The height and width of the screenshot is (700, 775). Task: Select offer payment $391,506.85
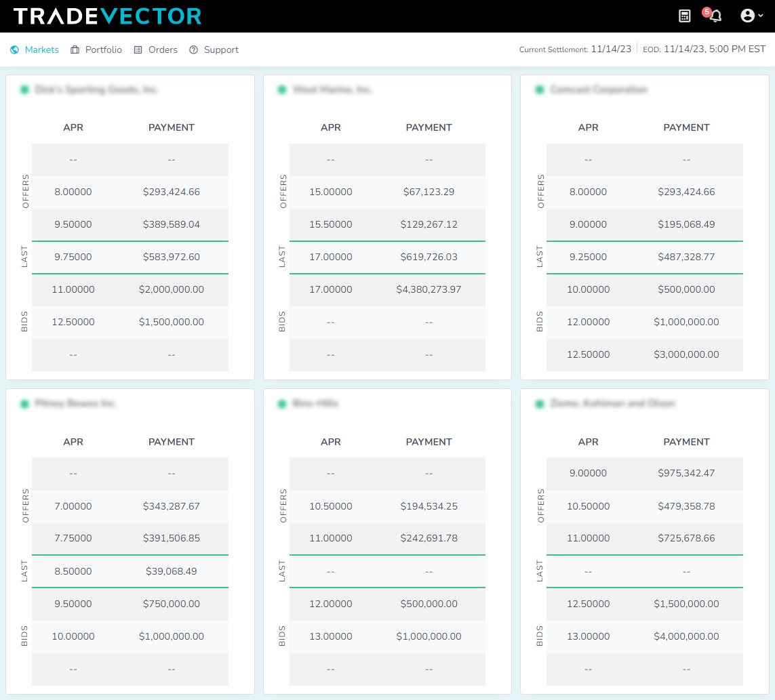click(x=171, y=538)
